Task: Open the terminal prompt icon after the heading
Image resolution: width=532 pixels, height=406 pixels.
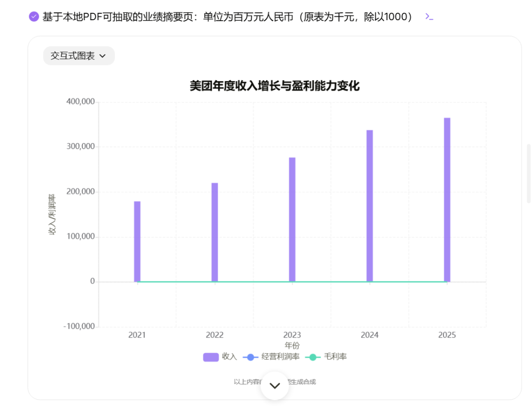Action: [x=429, y=17]
